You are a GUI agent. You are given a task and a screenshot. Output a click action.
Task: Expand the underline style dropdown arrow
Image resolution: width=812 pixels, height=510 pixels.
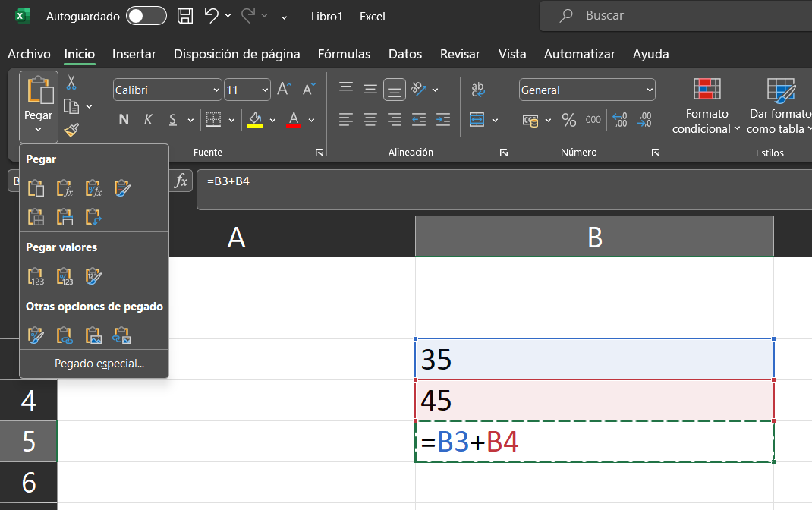[x=190, y=120]
